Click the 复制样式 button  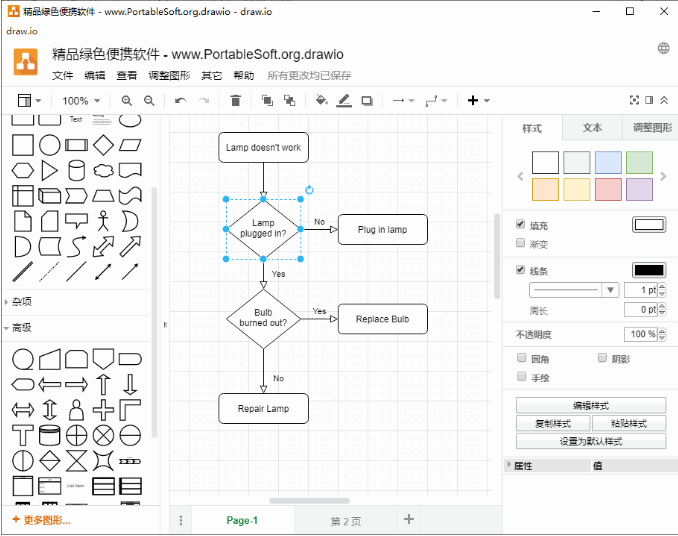(553, 424)
